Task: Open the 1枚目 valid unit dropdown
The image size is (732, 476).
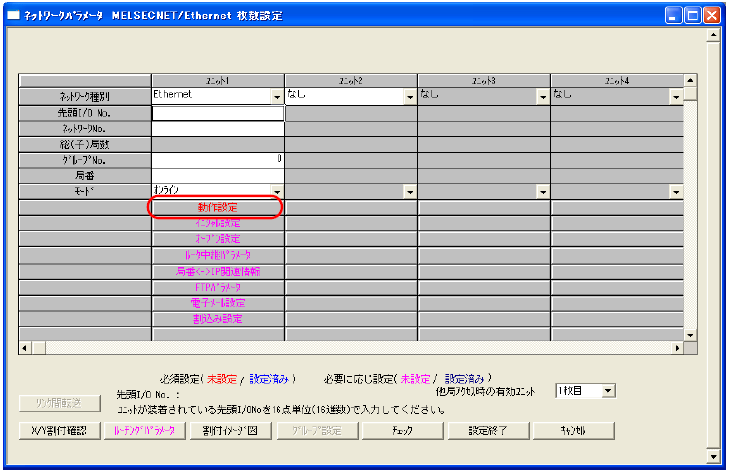Action: (x=608, y=390)
